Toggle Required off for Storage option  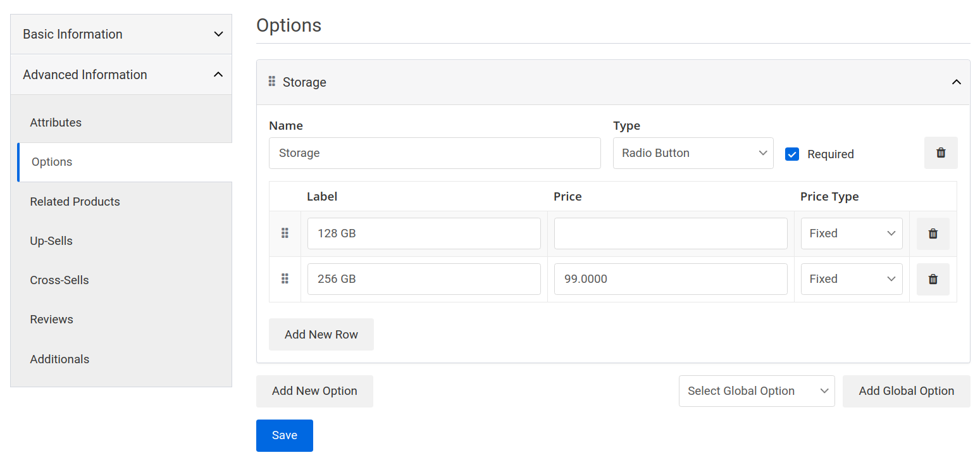pos(791,154)
